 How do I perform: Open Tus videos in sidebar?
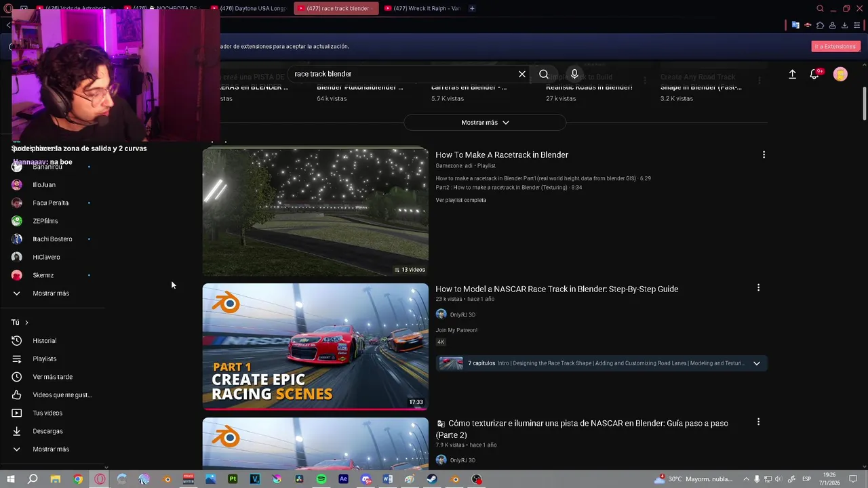point(47,413)
